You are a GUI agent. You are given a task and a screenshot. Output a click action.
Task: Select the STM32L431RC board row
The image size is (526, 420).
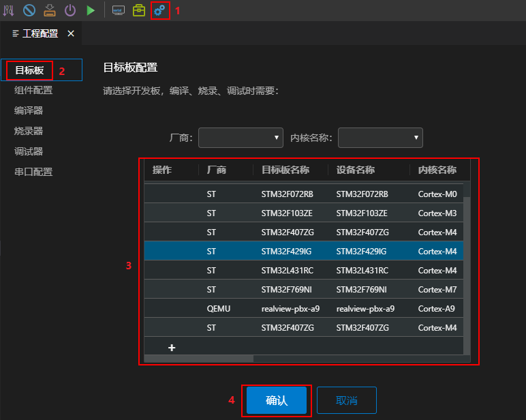tap(304, 270)
